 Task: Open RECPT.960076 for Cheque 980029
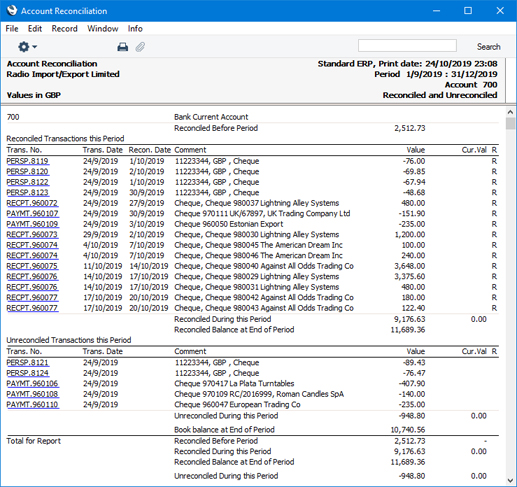tap(32, 277)
